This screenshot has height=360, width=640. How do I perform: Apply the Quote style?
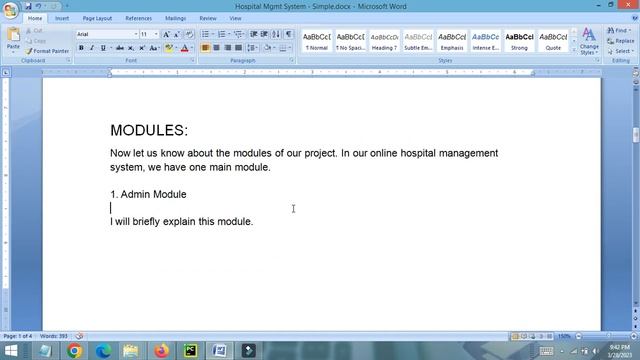[x=553, y=41]
